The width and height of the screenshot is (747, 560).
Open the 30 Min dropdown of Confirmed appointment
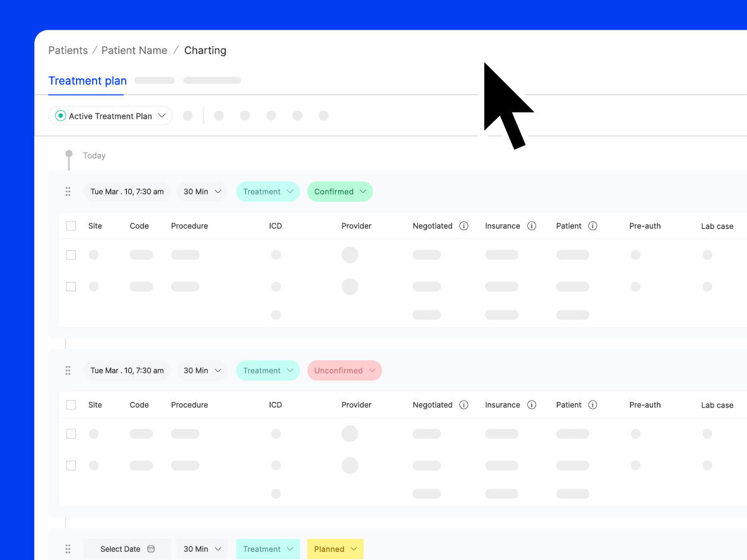(202, 192)
